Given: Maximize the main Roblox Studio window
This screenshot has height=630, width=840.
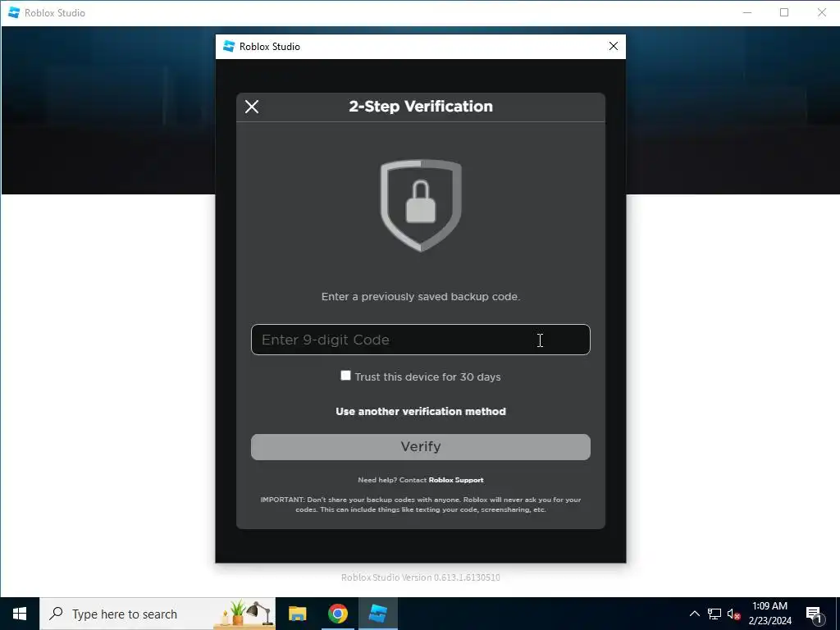Looking at the screenshot, I should [784, 12].
